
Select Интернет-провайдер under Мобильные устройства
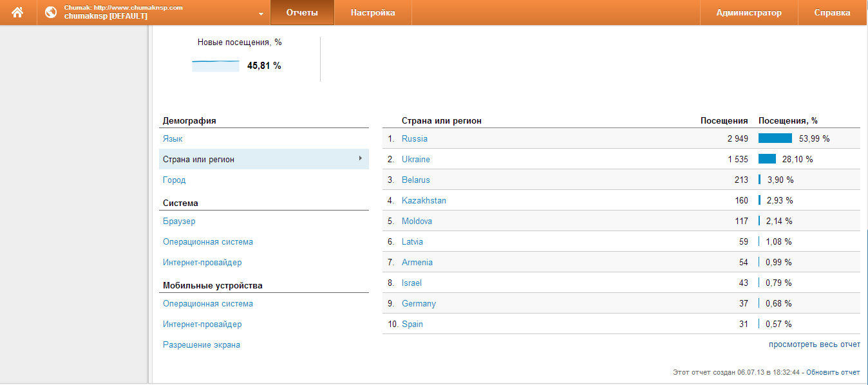click(202, 324)
